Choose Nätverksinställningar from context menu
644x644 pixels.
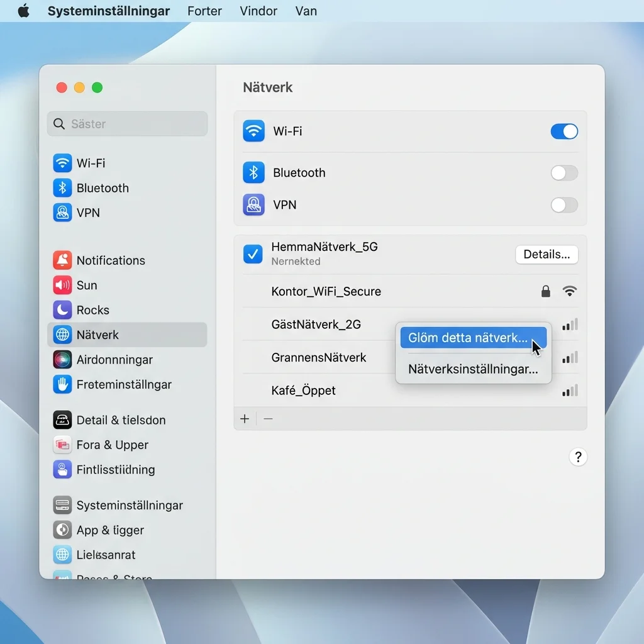pos(473,369)
